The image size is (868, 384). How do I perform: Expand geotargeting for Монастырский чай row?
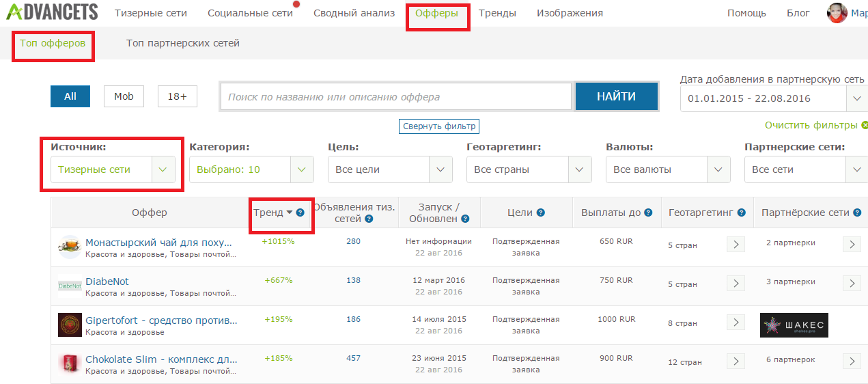736,244
